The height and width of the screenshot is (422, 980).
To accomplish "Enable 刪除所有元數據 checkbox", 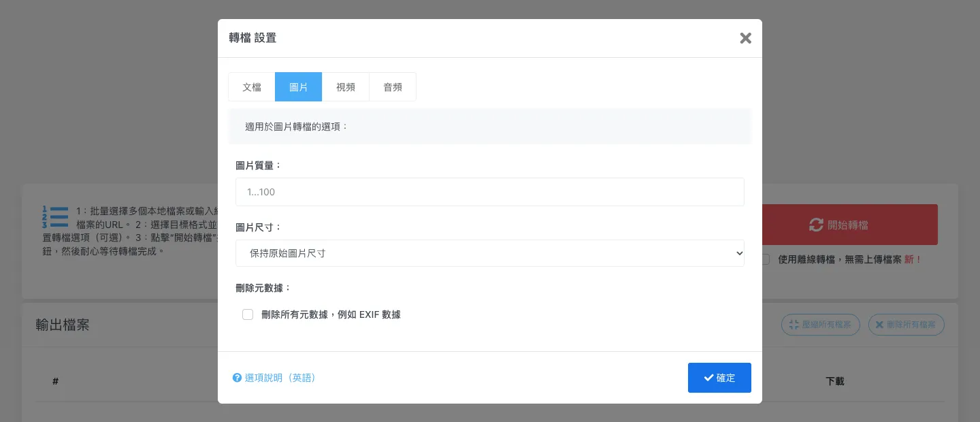I will coord(248,314).
